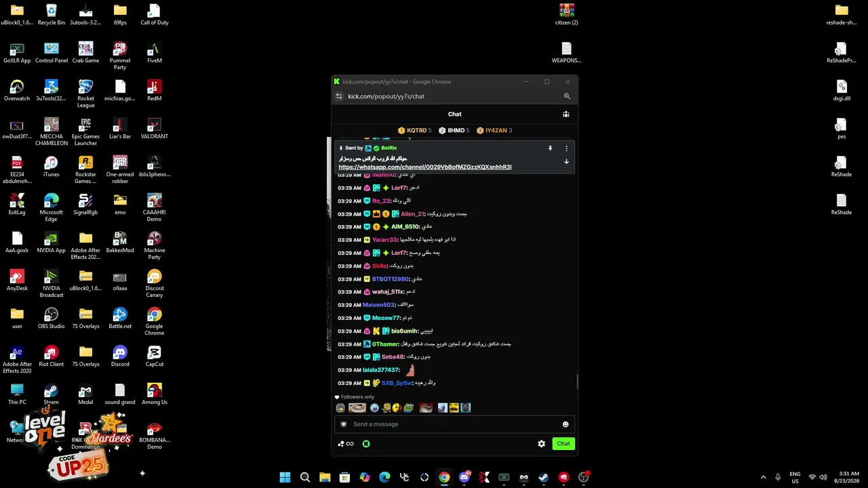Image resolution: width=868 pixels, height=488 pixels.
Task: Open ENG US language switcher in tray
Action: click(795, 477)
